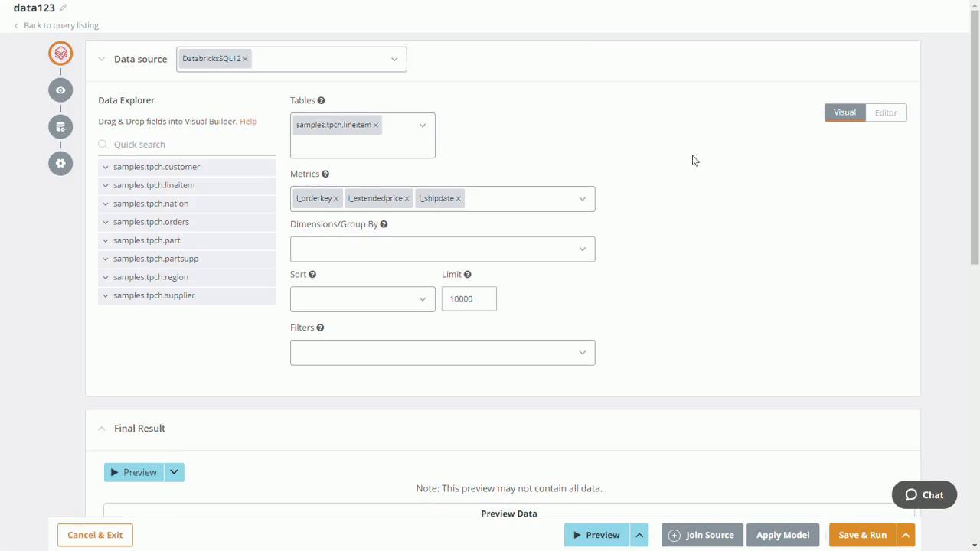Select the Databricks data source step in sidebar
This screenshot has width=980, height=551.
[60, 53]
